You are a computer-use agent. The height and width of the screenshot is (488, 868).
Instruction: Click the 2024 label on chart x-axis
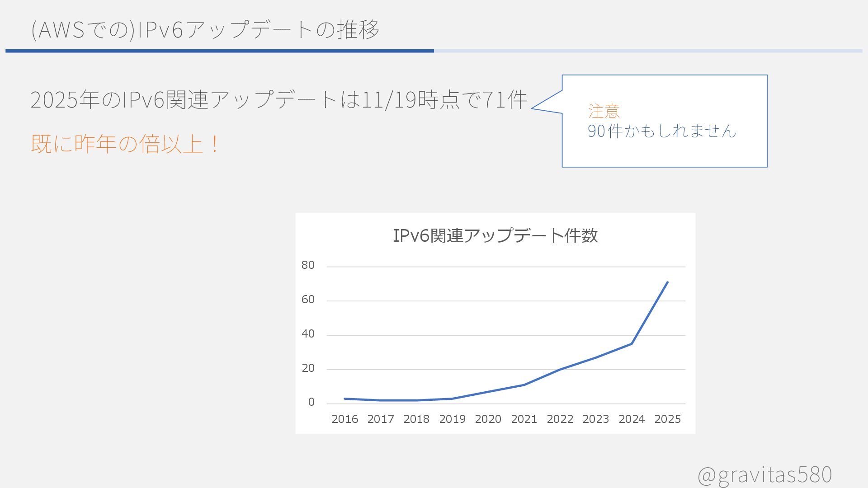point(631,419)
